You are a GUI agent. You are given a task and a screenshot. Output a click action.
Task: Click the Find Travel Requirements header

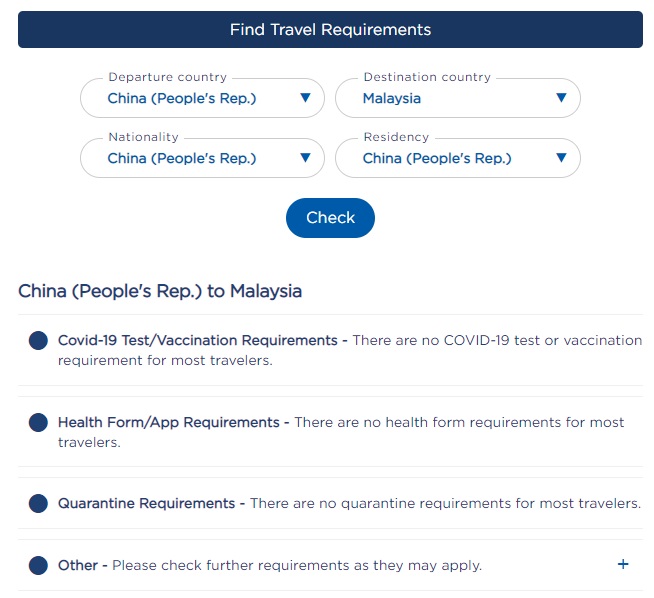coord(330,30)
